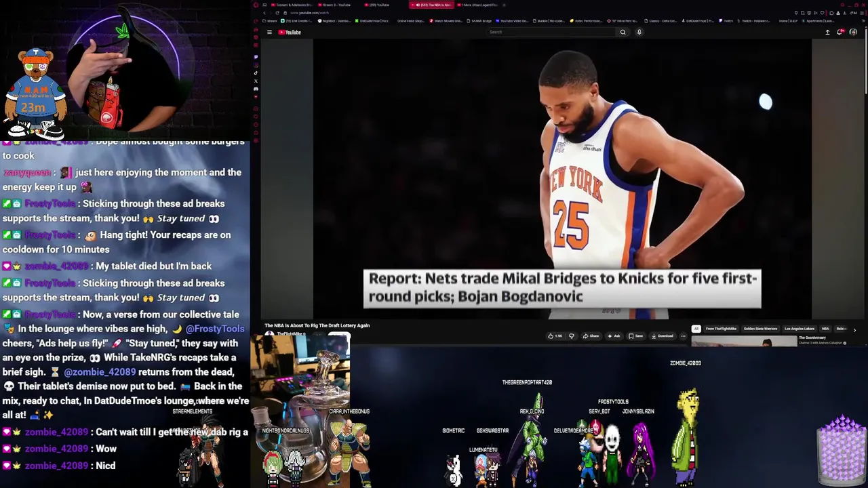
Task: Activate voice search microphone on YouTube
Action: (639, 32)
